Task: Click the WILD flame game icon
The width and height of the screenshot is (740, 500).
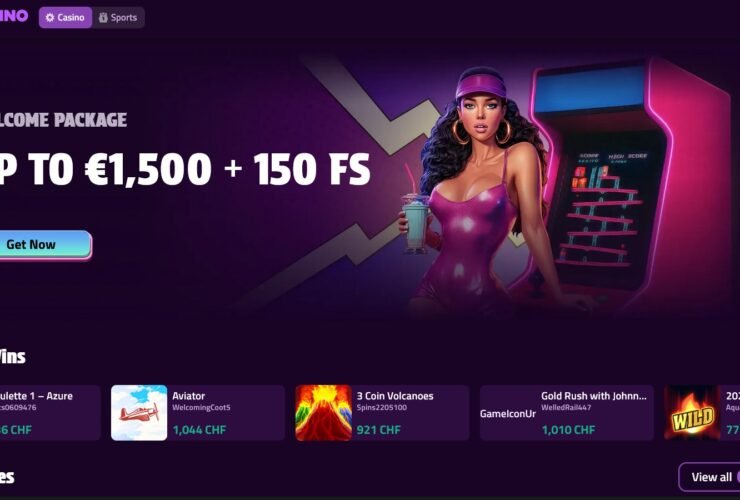Action: (x=692, y=413)
